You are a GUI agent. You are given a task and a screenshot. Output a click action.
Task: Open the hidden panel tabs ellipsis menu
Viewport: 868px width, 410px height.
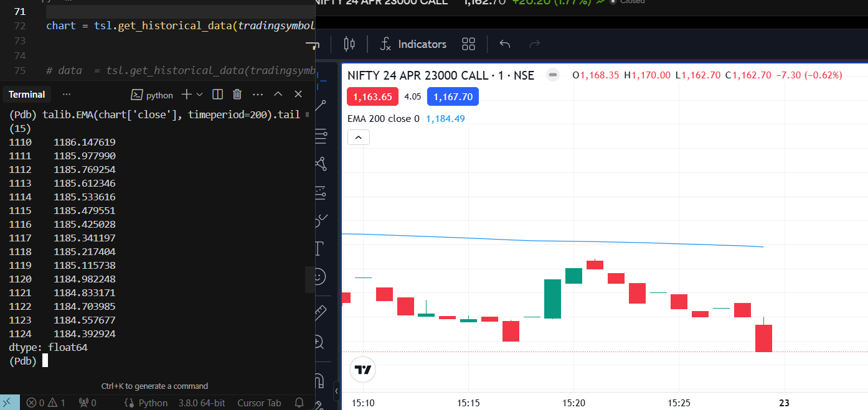click(x=67, y=95)
